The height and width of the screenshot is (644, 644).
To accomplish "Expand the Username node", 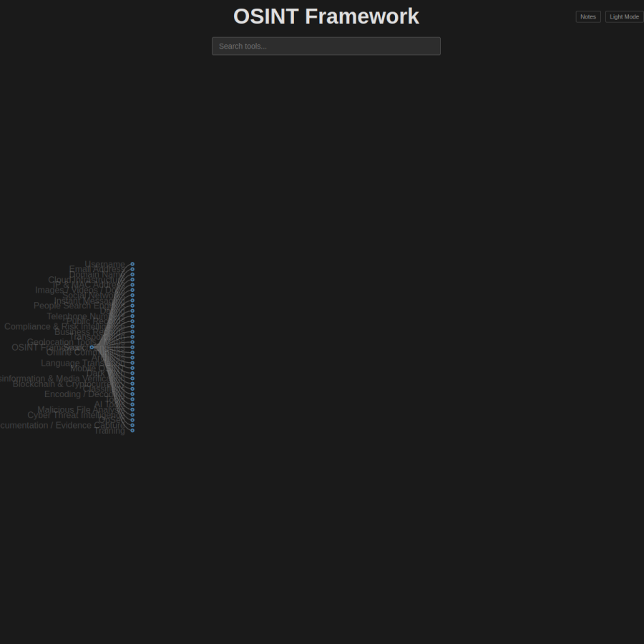I will pos(132,264).
